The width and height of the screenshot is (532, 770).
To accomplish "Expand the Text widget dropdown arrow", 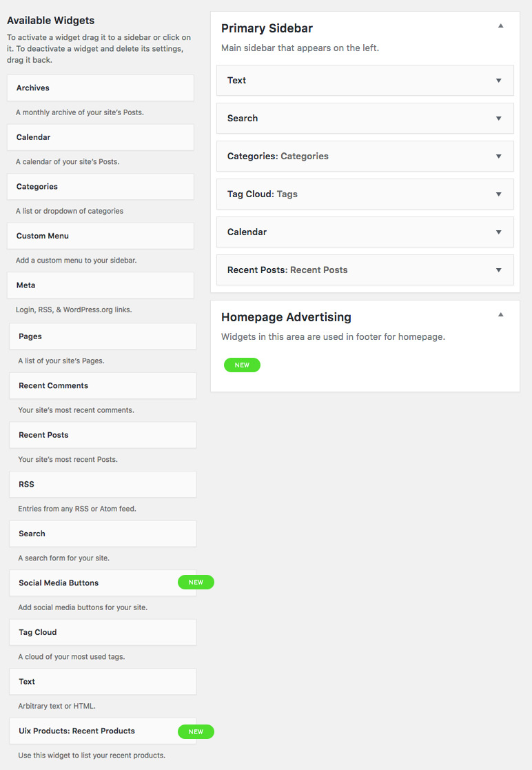I will click(498, 81).
